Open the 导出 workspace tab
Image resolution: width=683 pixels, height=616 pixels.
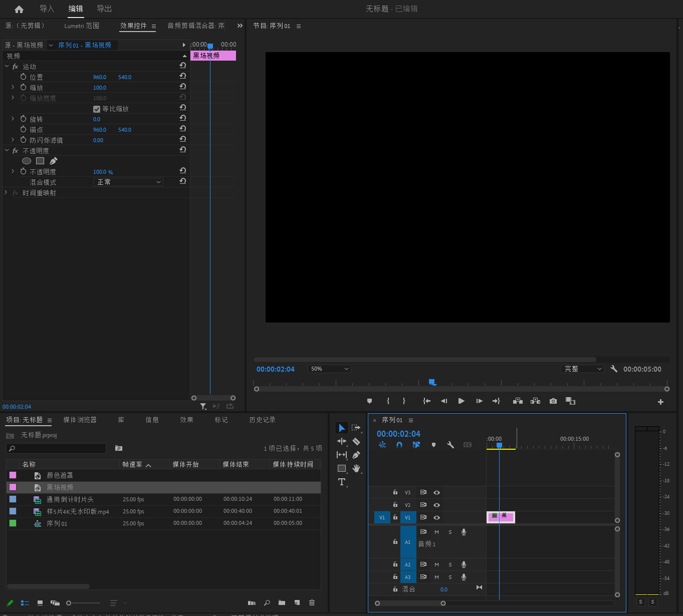click(x=104, y=9)
